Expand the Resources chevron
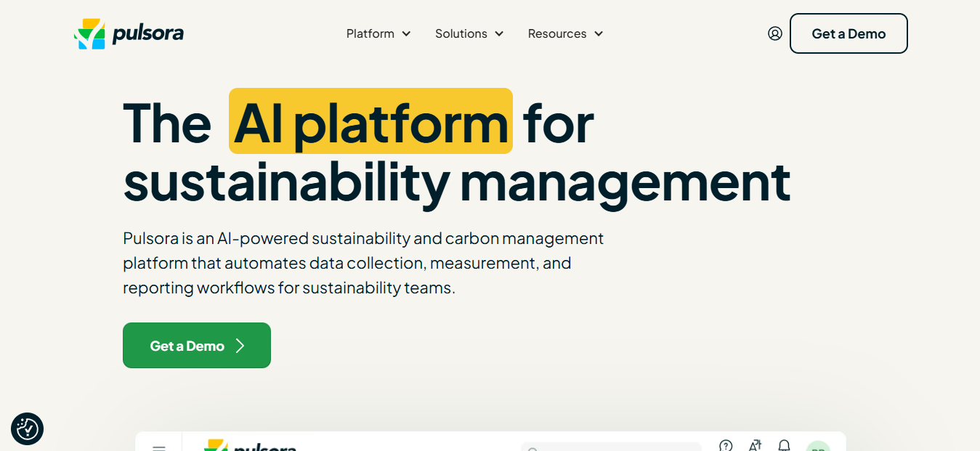Viewport: 980px width, 451px height. pos(599,34)
